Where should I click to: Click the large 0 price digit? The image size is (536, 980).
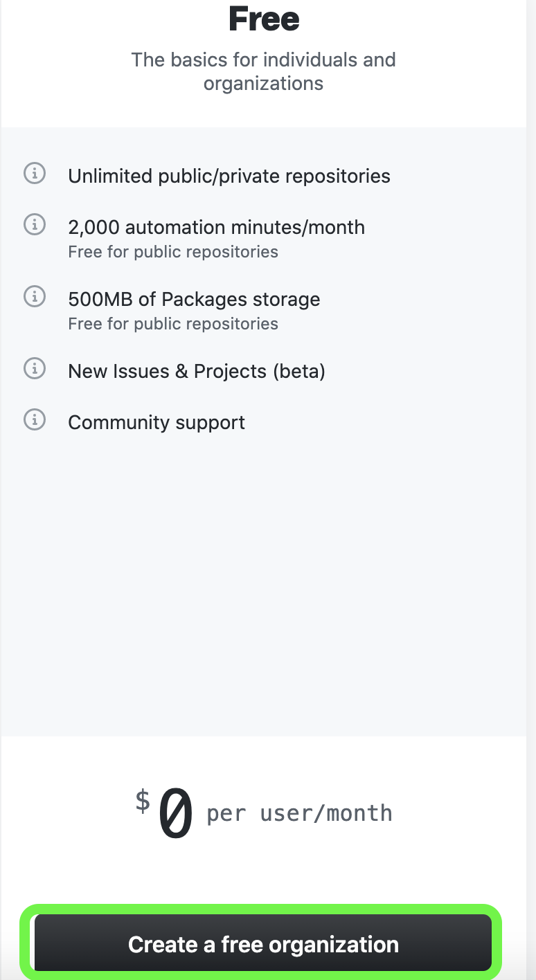coord(176,815)
